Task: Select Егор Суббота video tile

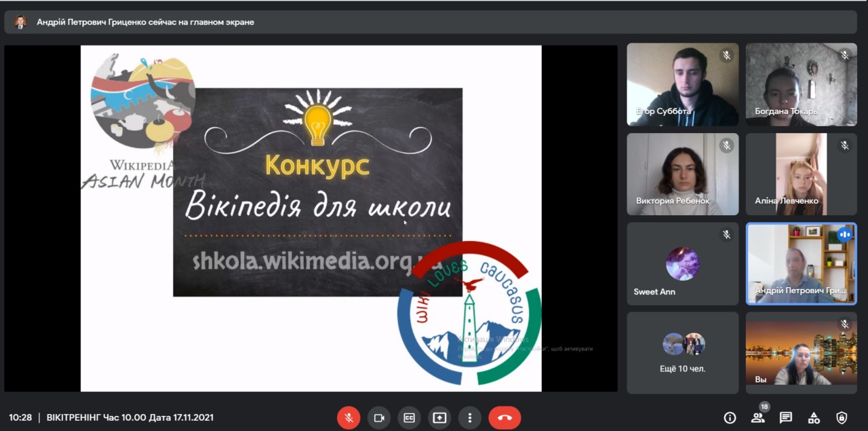Action: tap(683, 85)
